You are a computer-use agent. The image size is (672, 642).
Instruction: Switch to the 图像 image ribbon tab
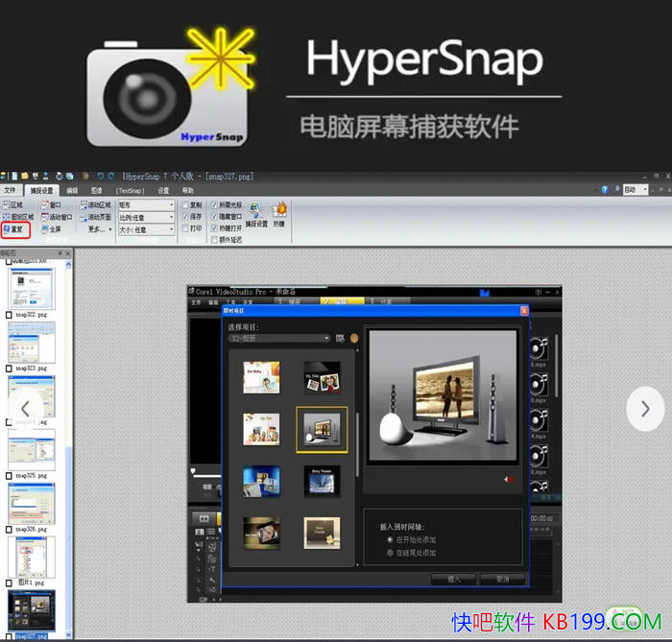pyautogui.click(x=96, y=191)
